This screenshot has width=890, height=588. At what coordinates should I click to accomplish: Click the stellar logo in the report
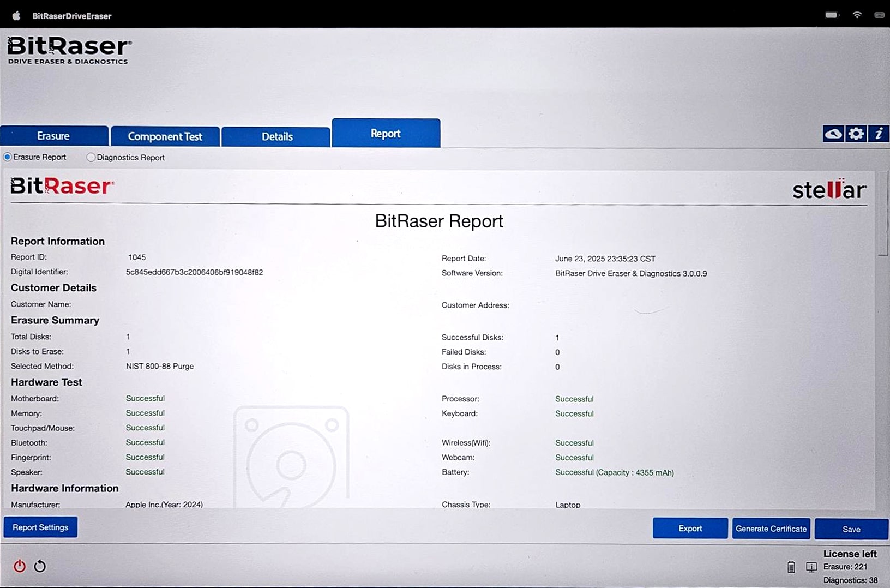coord(829,189)
